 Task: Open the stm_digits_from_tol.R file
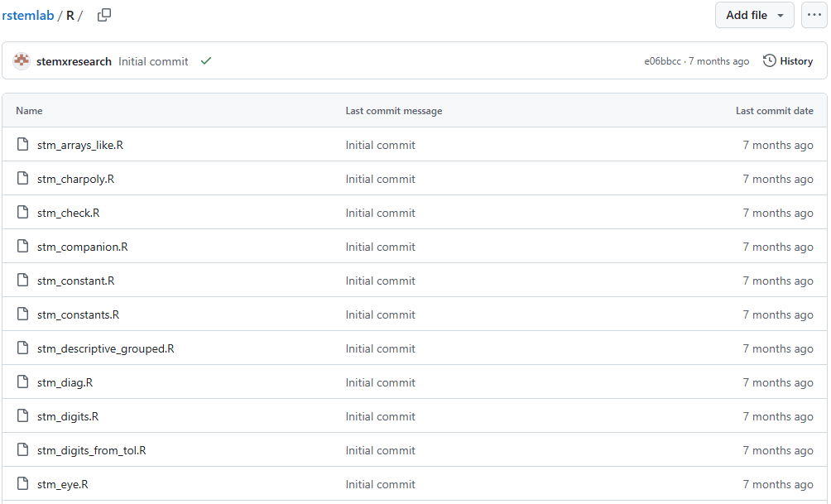(x=91, y=450)
